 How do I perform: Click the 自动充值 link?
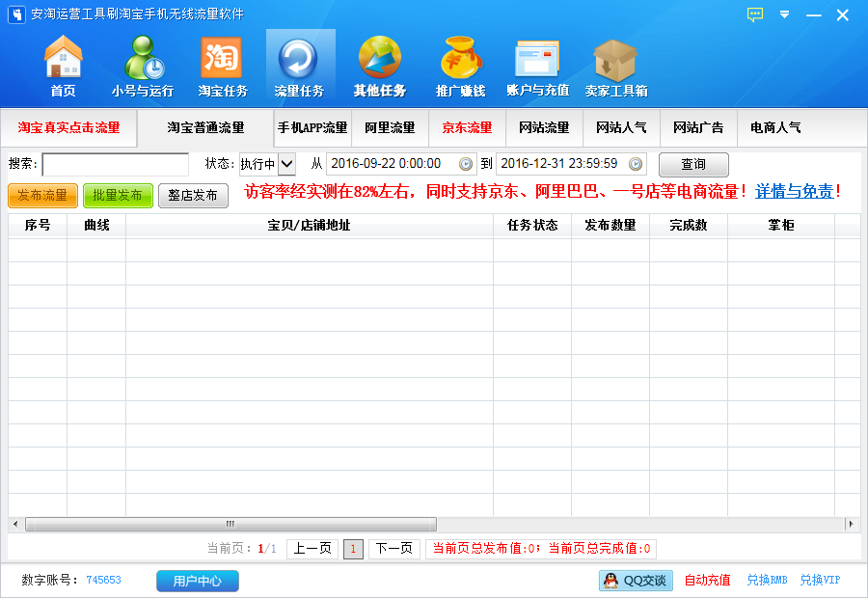[x=708, y=581]
